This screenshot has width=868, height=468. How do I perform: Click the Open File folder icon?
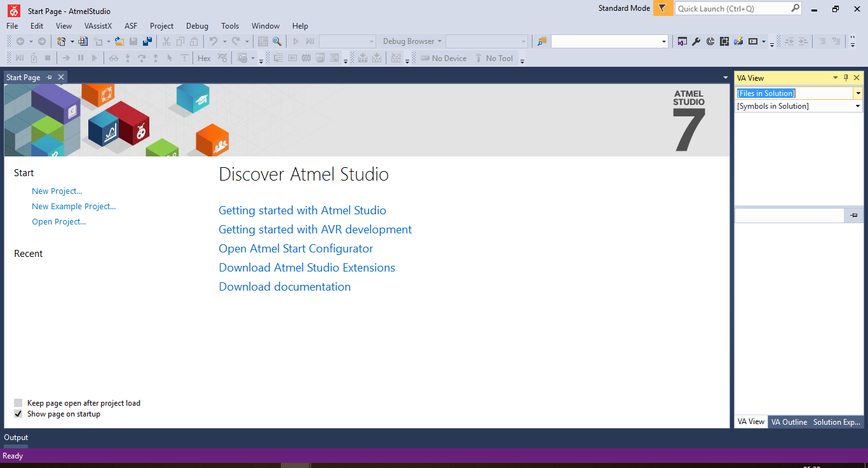coord(119,41)
